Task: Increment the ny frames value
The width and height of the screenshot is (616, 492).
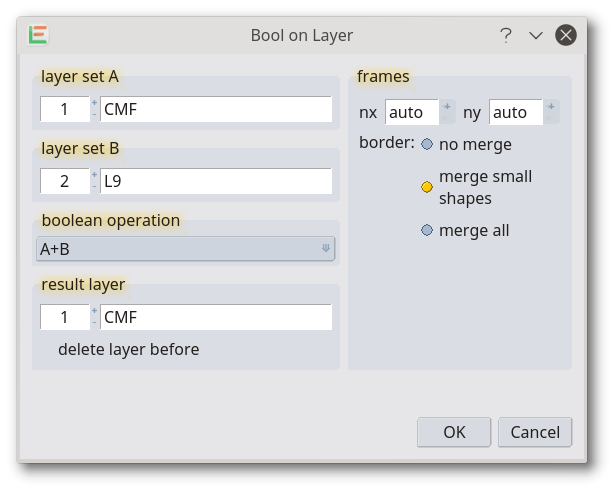Action: point(551,106)
